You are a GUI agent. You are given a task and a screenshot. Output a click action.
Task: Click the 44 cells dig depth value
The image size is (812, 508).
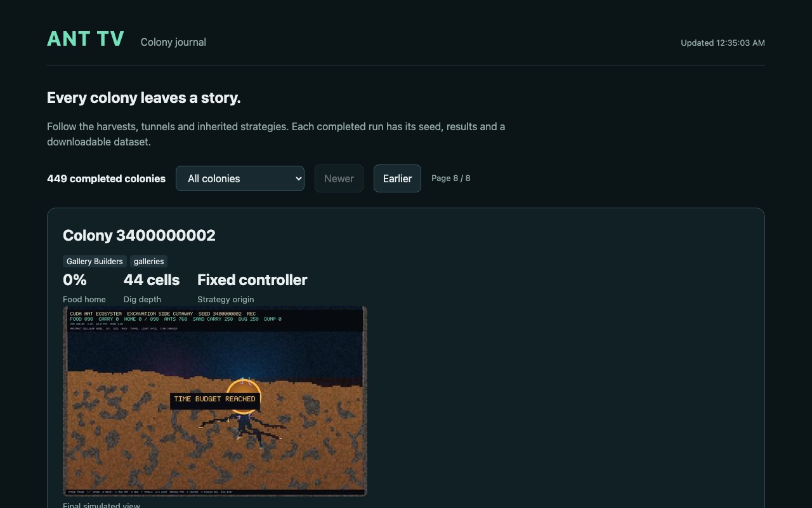152,280
